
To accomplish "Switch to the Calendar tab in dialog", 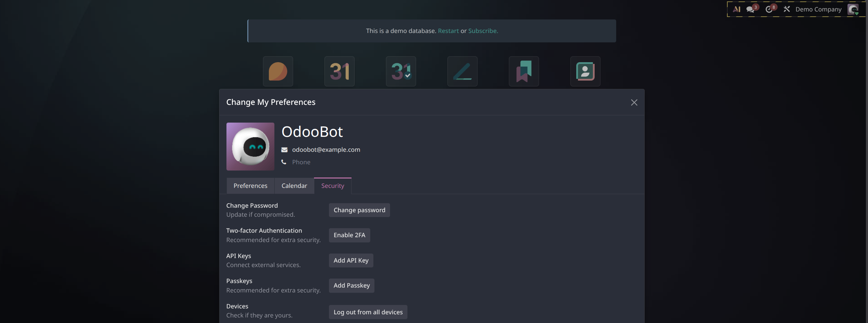I will [294, 186].
